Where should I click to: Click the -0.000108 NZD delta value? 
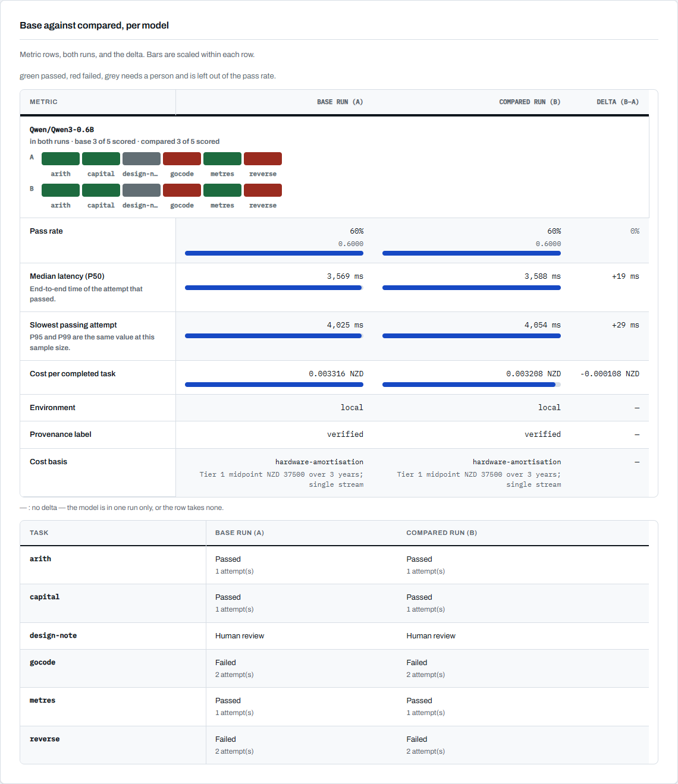(x=610, y=374)
